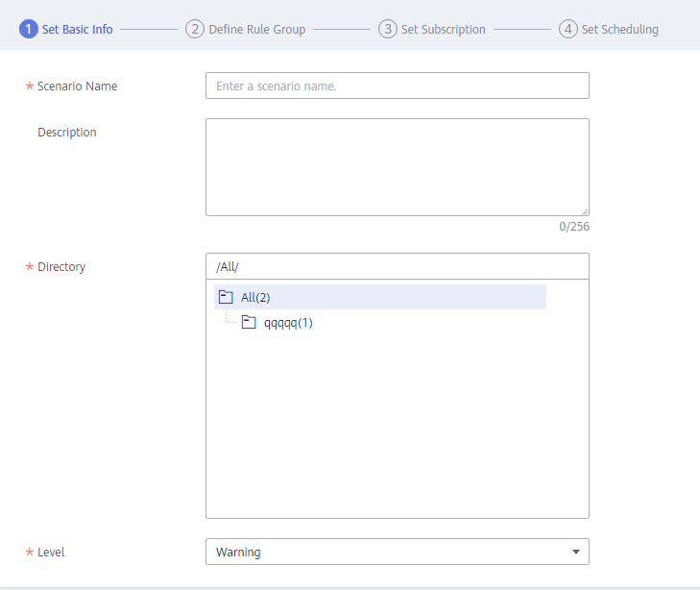
Task: Click the Scenario Name label
Action: (77, 86)
